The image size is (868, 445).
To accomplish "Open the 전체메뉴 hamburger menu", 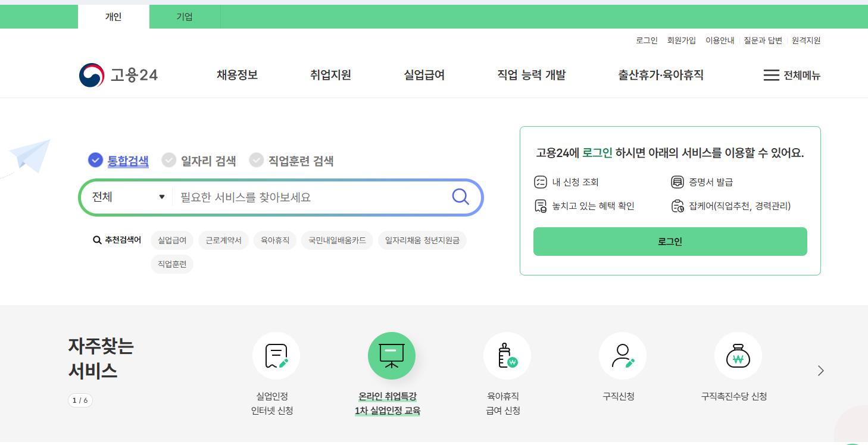I will point(792,76).
